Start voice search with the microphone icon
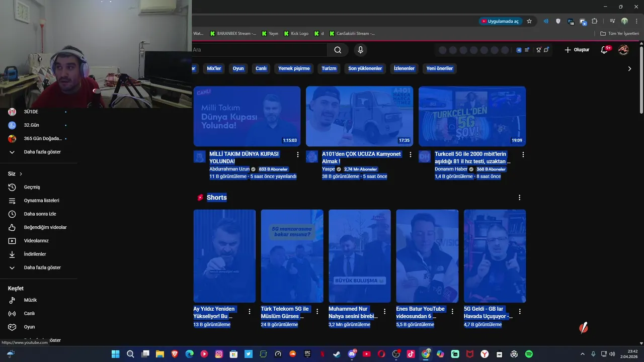The image size is (644, 362). pos(360,50)
